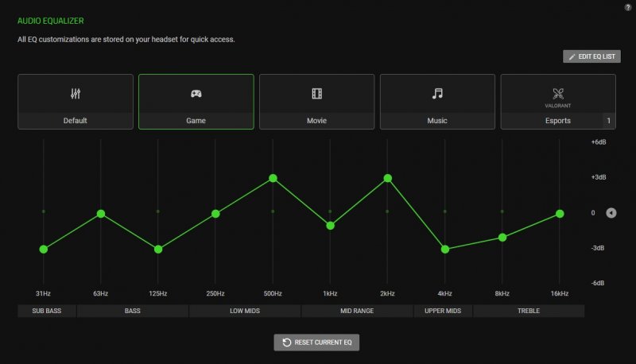636x364 pixels.
Task: Select the 31Hz slider handle
Action: [44, 250]
